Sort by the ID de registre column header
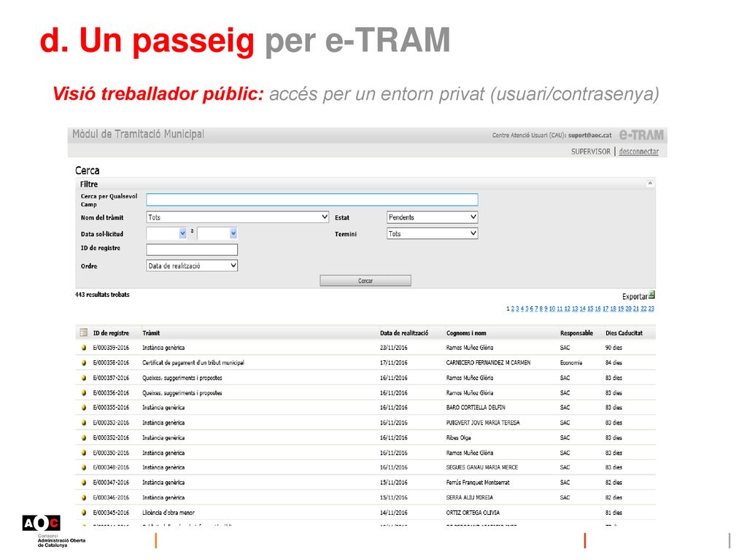The width and height of the screenshot is (747, 560). (x=111, y=332)
